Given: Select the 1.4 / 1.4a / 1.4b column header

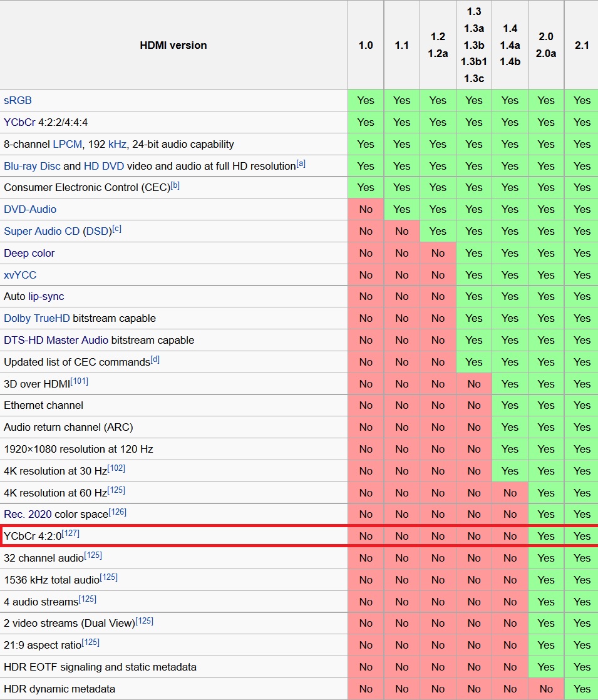Looking at the screenshot, I should 510,45.
